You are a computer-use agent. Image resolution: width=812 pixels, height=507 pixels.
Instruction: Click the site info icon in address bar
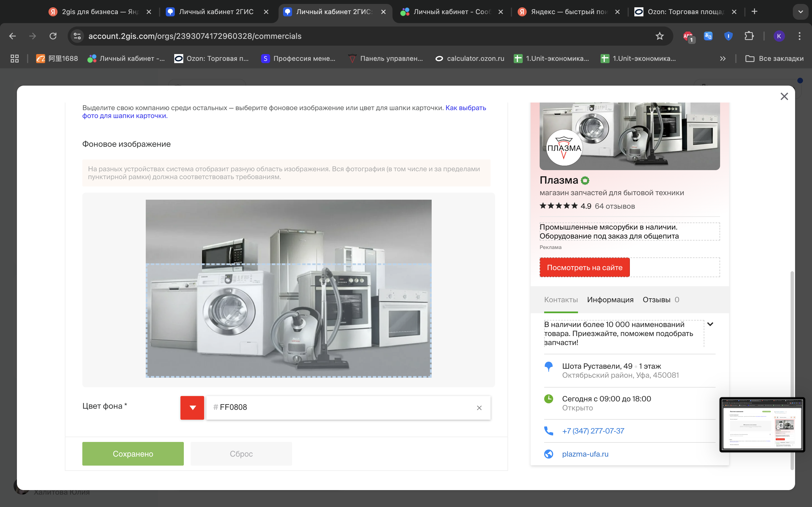pos(77,36)
